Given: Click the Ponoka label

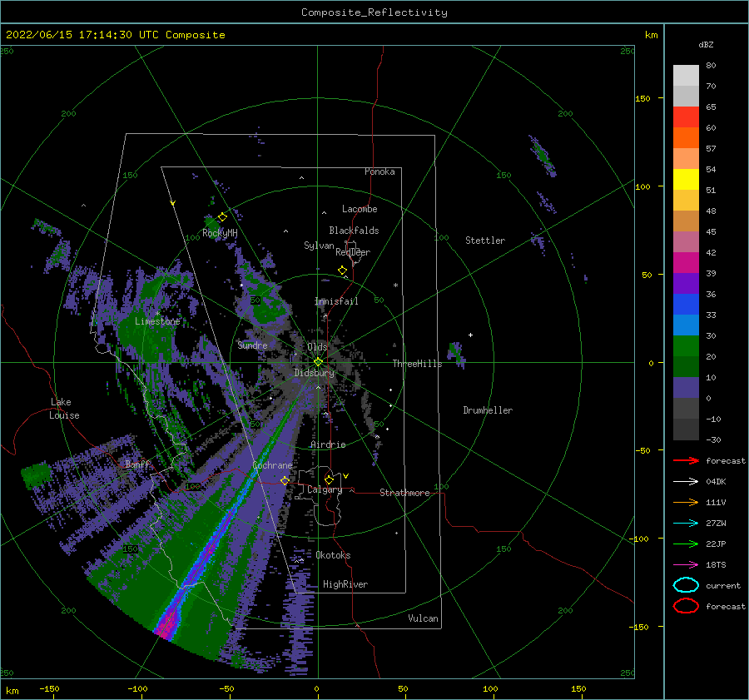Looking at the screenshot, I should click(379, 171).
